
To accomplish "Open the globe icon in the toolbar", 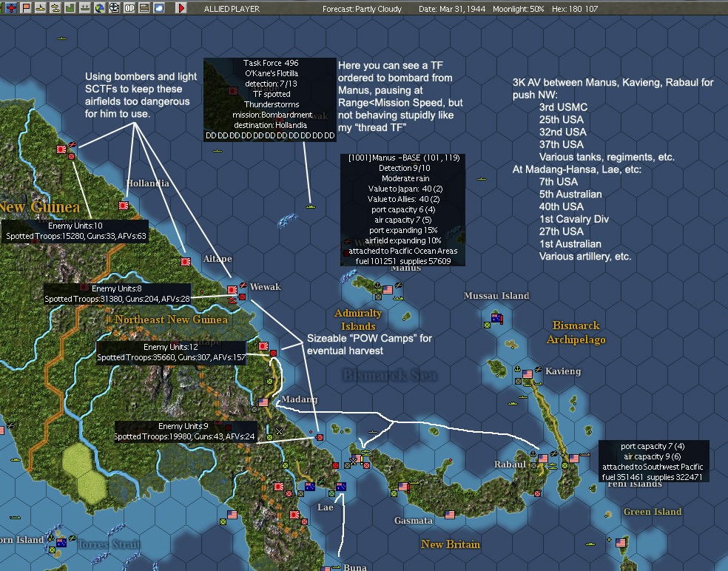I will point(99,8).
